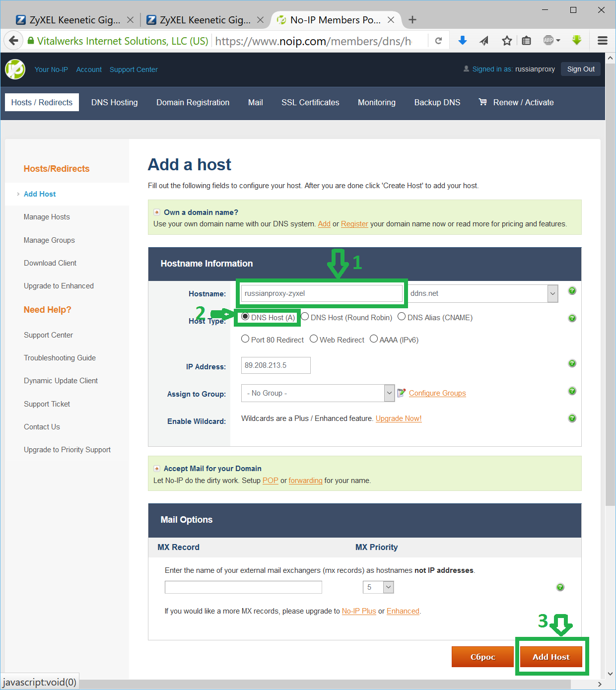This screenshot has width=616, height=690.
Task: Click the bullet icon beside Accept Mail heading
Action: point(157,468)
